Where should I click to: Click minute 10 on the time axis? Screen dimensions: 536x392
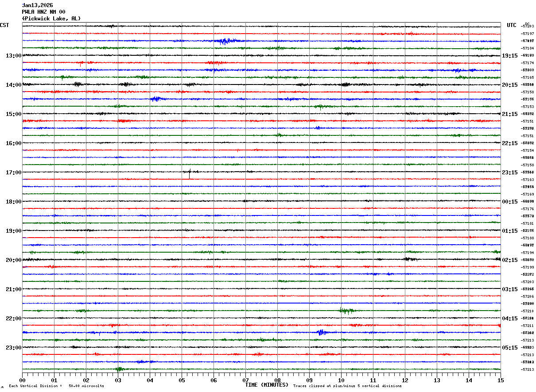[x=341, y=380]
